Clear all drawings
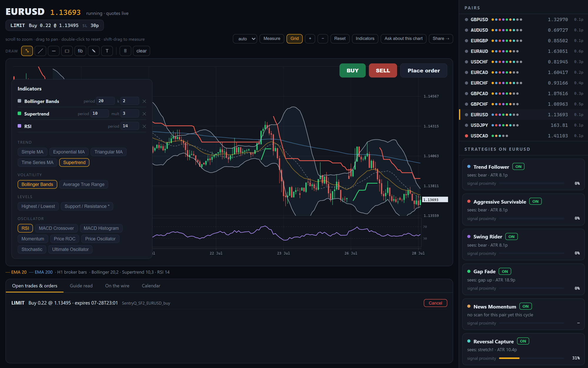 coord(141,51)
